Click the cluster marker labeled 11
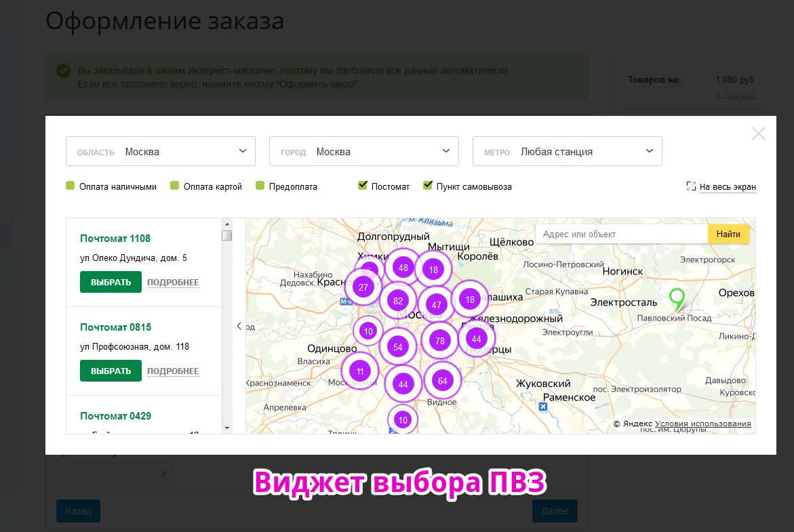The height and width of the screenshot is (532, 794). click(x=360, y=371)
